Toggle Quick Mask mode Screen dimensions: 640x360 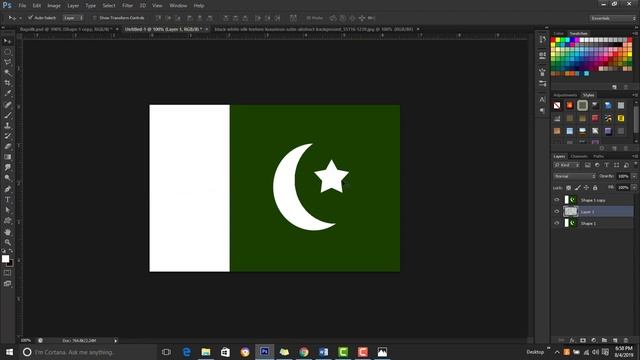(x=7, y=273)
